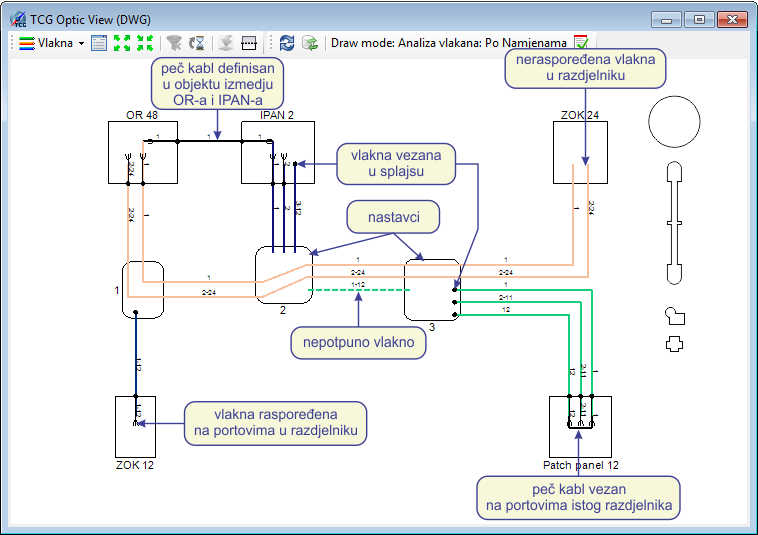This screenshot has width=758, height=535.
Task: Maximize the TCG Optic View window
Action: tap(699, 20)
